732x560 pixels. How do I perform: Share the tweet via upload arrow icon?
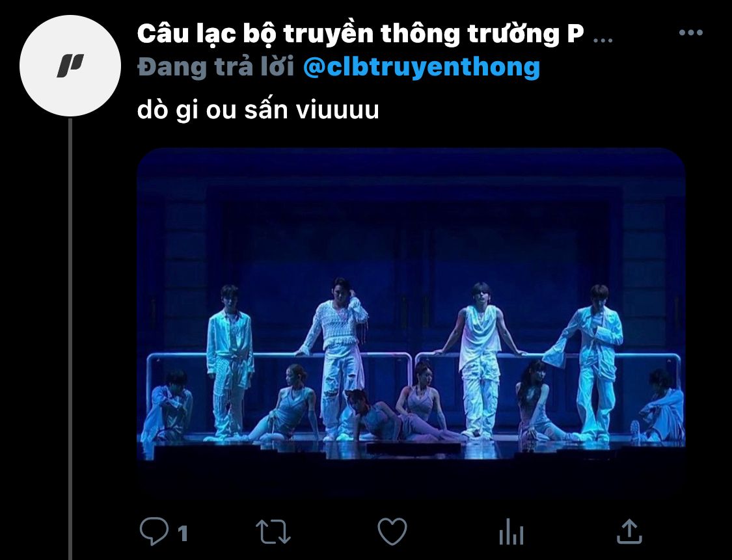point(630,531)
